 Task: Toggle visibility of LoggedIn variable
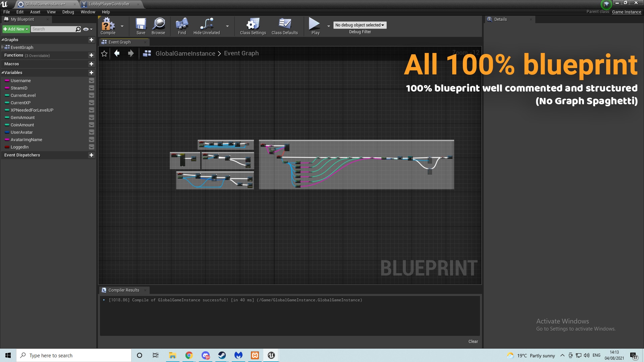tap(91, 147)
